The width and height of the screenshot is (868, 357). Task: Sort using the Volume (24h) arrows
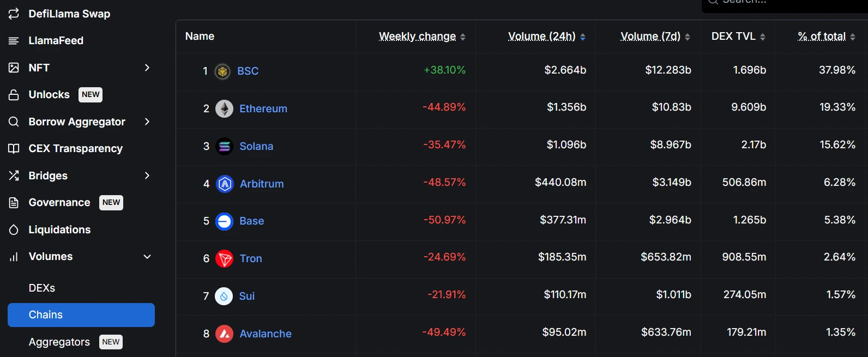coord(583,37)
